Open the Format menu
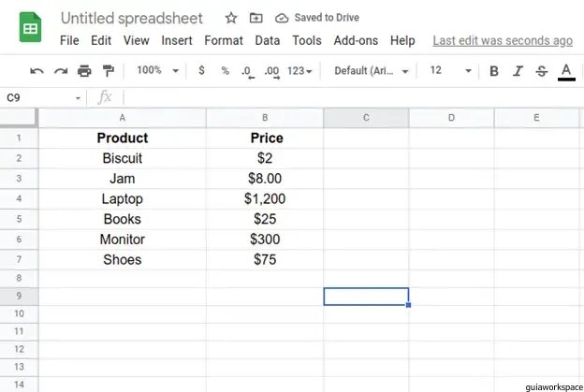Image resolution: width=584 pixels, height=392 pixels. [x=224, y=40]
